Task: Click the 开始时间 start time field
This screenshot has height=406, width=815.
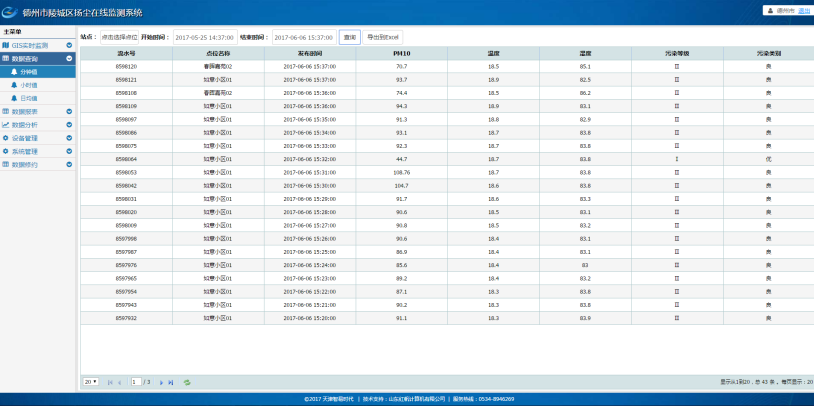Action: point(203,36)
